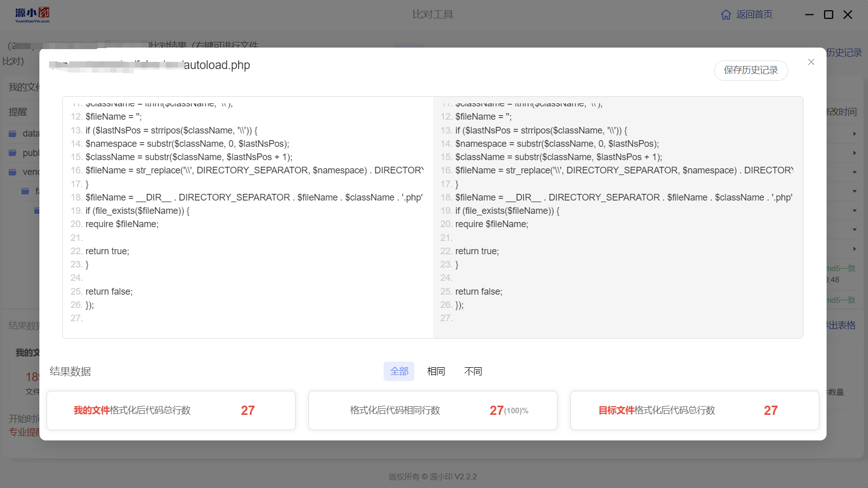Click the 源小印 logo icon
Viewport: 868px width, 488px height.
(32, 15)
